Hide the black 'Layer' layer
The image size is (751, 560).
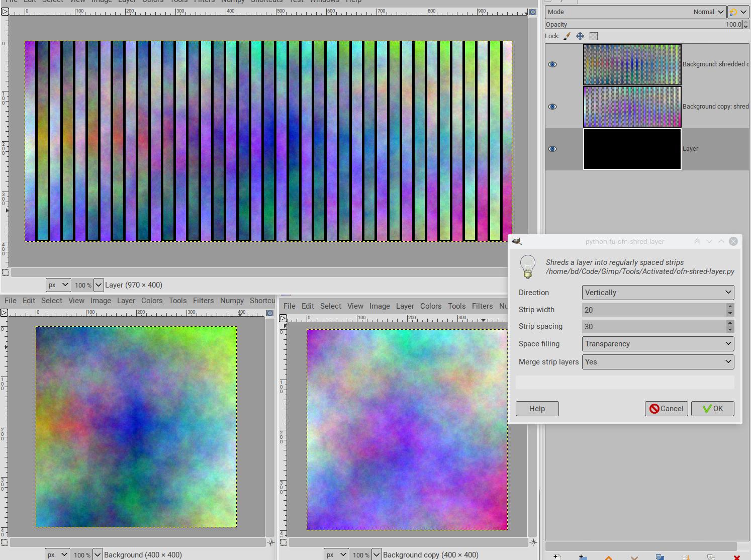pos(552,149)
